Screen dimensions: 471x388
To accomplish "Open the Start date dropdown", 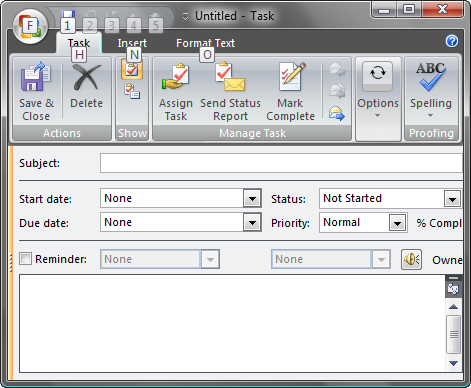I will [252, 199].
